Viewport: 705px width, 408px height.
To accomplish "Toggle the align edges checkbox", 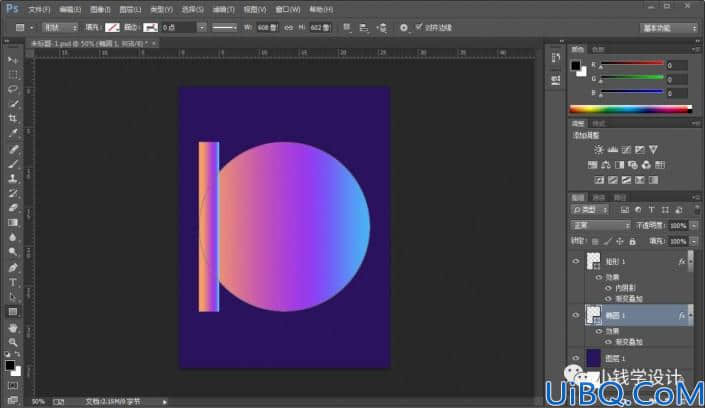I will (419, 27).
